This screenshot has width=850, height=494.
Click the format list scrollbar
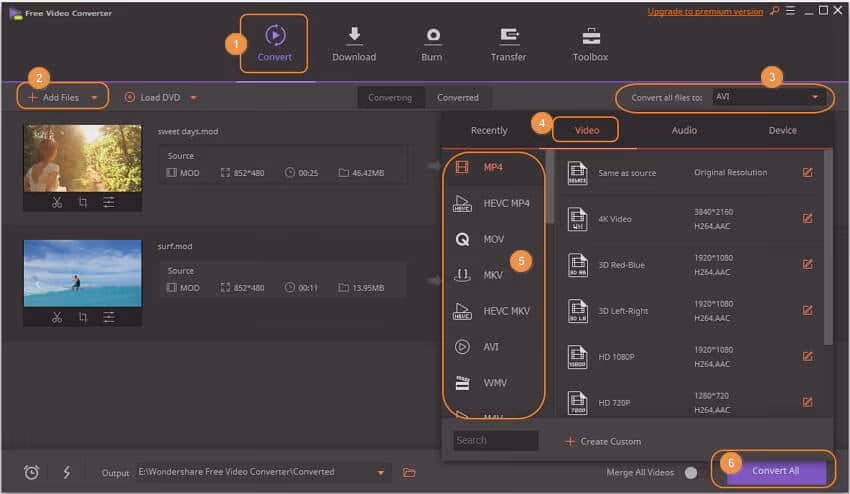tap(550, 187)
